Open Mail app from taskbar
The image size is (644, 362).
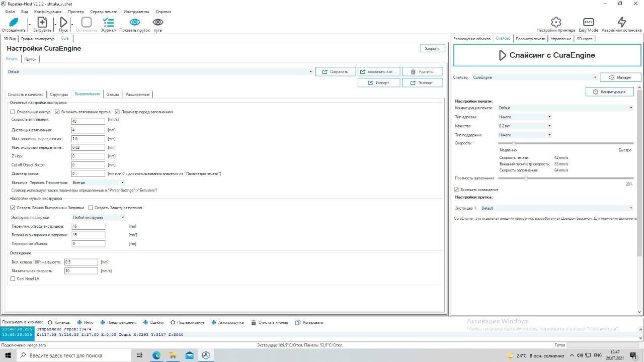click(x=190, y=355)
